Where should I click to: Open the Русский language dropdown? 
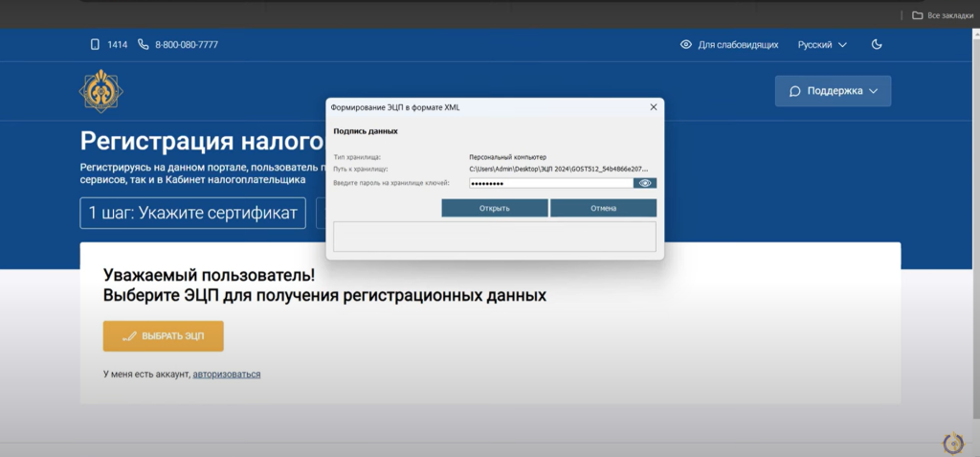[x=822, y=45]
